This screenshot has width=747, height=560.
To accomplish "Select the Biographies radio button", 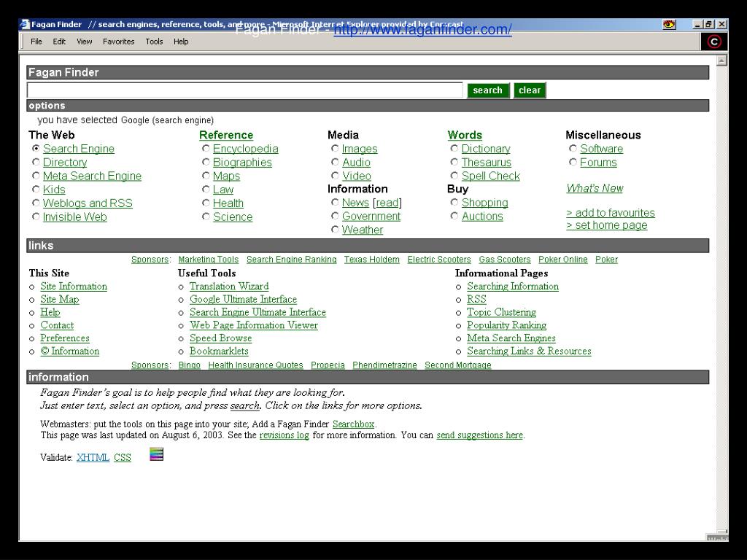I will click(x=206, y=163).
